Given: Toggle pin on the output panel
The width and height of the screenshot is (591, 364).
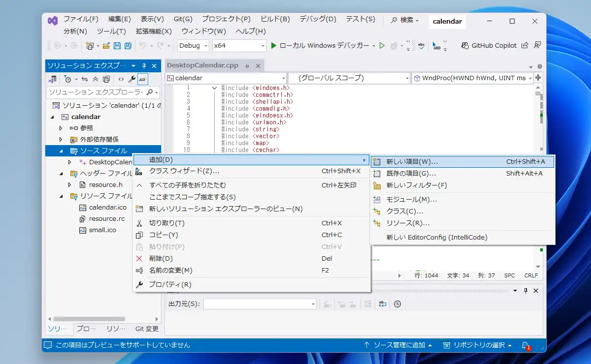Looking at the screenshot, I should point(526,291).
